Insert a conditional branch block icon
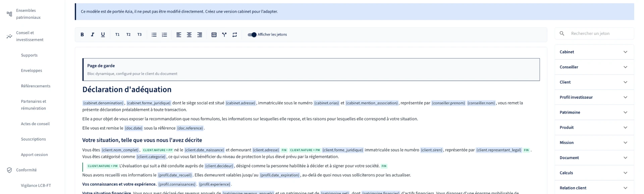Screen dimensions: 644x194 224,35
